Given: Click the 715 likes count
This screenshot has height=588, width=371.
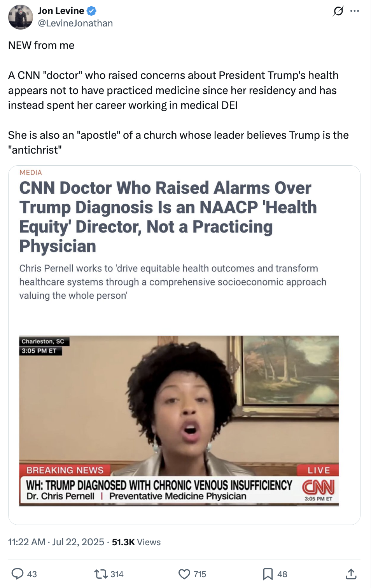Looking at the screenshot, I should tap(200, 574).
